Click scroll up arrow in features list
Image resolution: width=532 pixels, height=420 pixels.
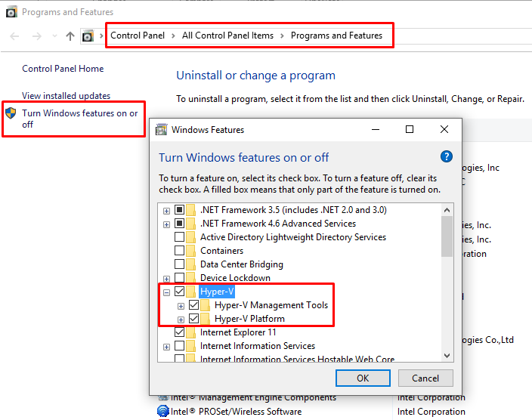click(447, 210)
